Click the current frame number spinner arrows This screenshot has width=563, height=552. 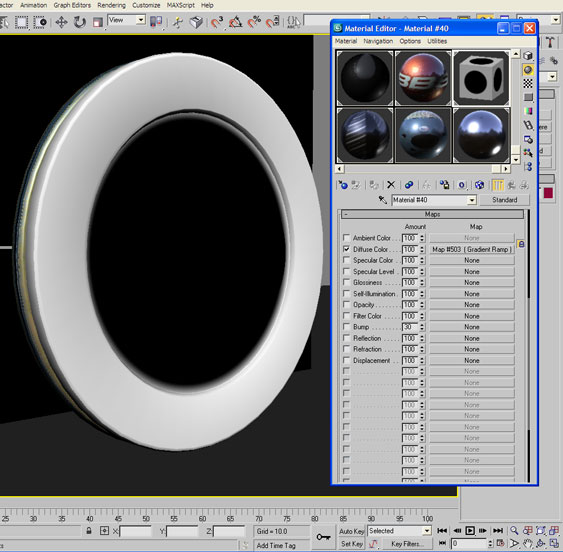490,543
